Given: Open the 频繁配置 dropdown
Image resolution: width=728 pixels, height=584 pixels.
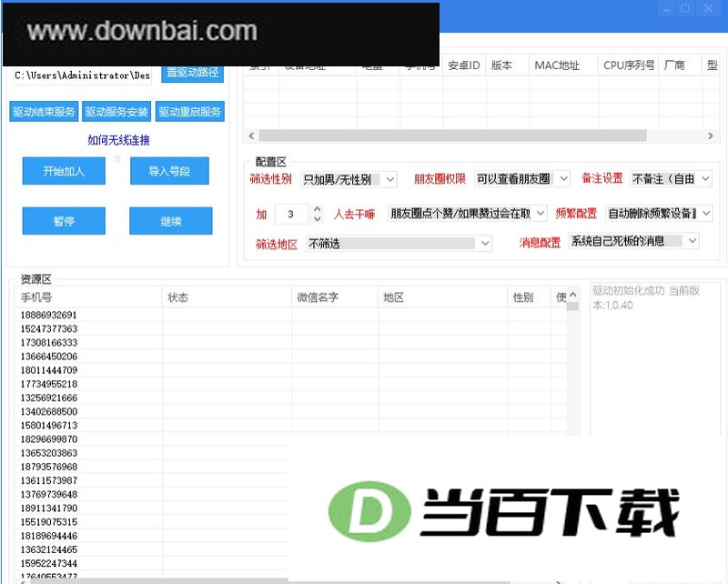Looking at the screenshot, I should pyautogui.click(x=659, y=213).
